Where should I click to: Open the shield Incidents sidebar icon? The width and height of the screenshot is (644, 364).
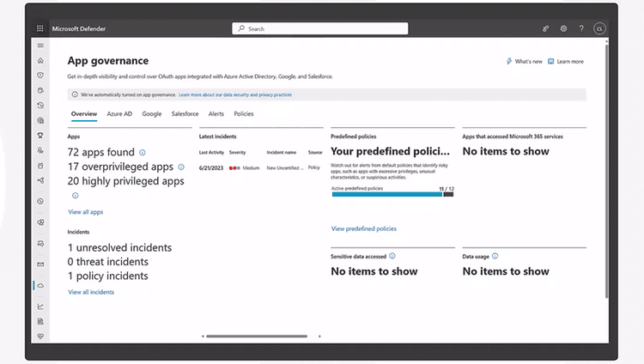click(40, 76)
